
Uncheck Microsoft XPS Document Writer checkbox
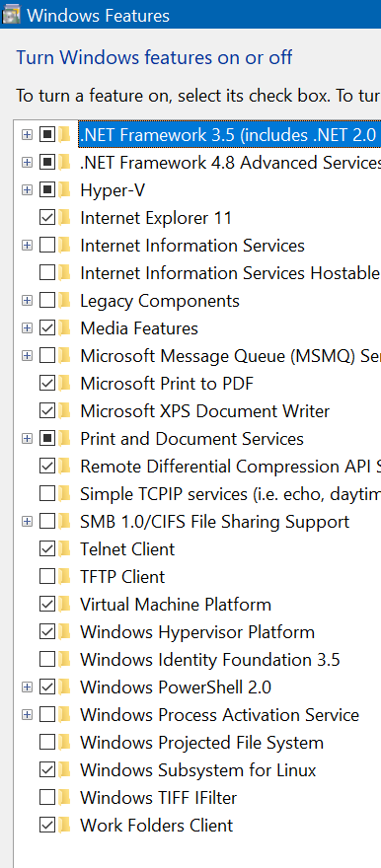pos(47,410)
